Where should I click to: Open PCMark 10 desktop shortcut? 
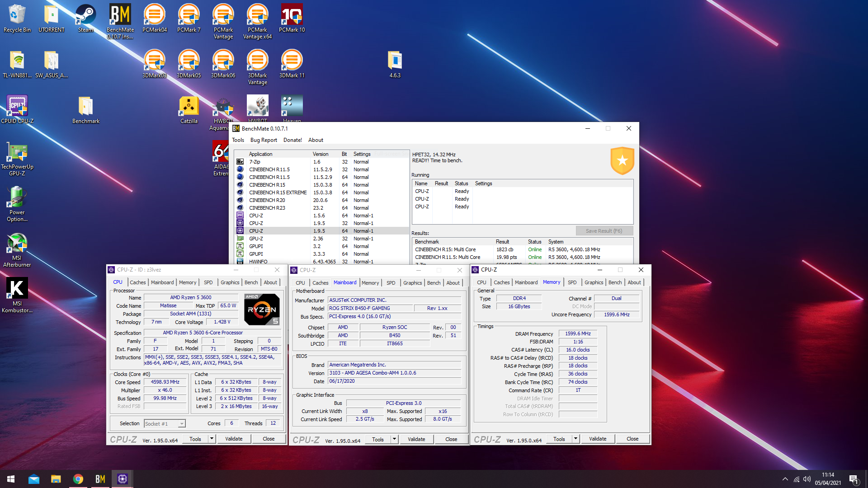tap(292, 18)
